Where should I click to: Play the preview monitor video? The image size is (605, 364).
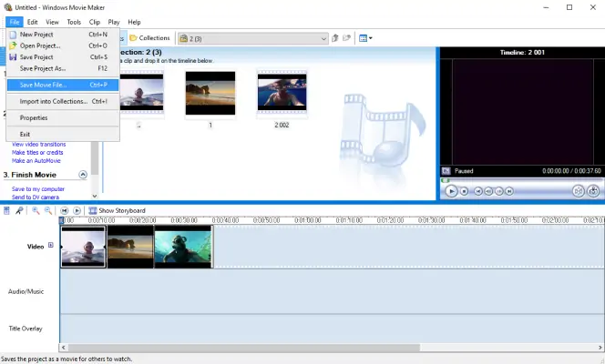coord(451,191)
